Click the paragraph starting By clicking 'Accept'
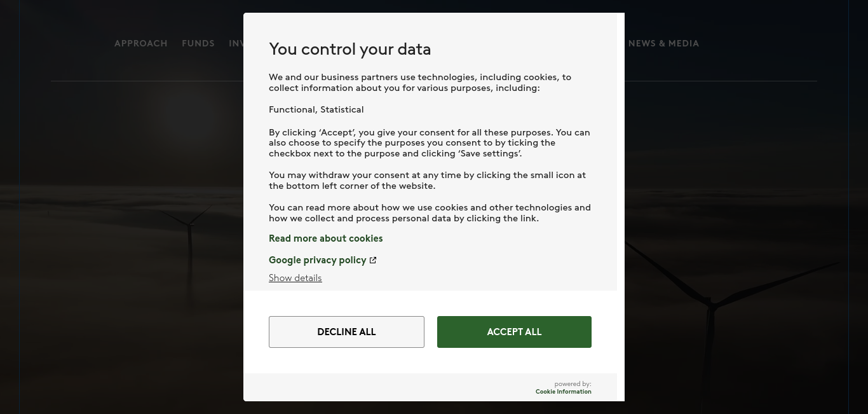868x414 pixels. pos(430,143)
